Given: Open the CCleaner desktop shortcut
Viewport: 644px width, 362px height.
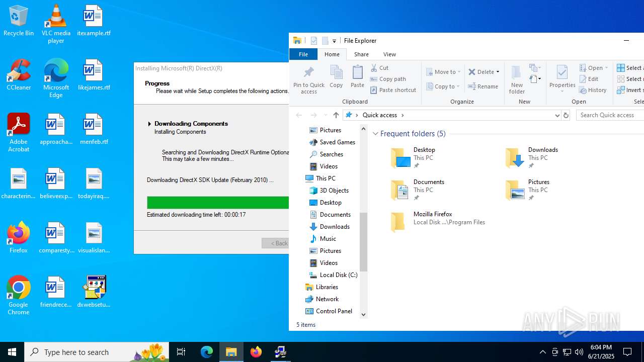Looking at the screenshot, I should pos(19,75).
